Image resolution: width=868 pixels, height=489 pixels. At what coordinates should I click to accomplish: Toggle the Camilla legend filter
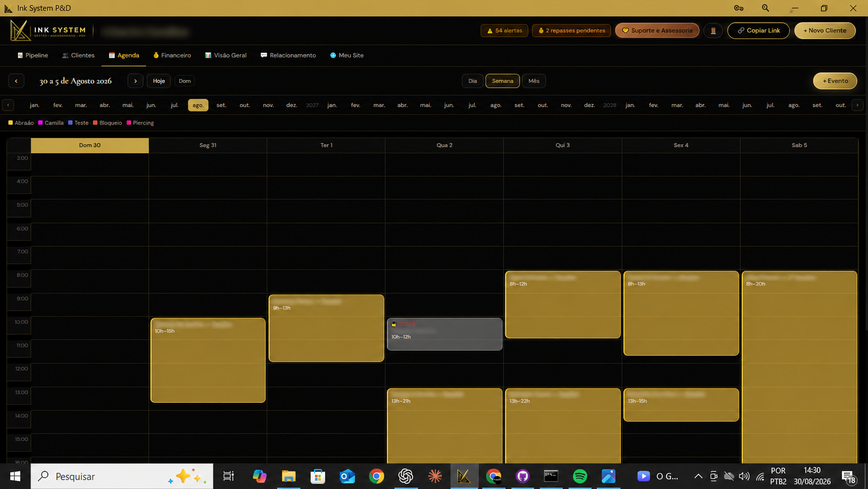click(x=51, y=123)
